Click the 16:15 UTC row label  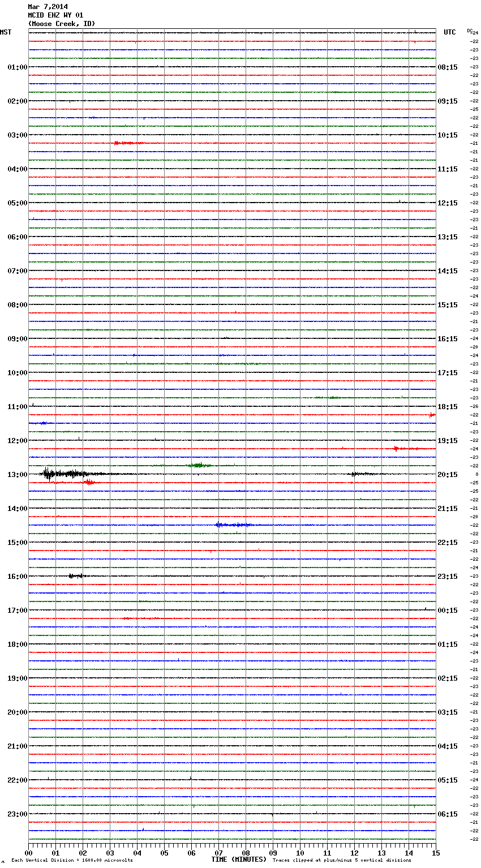pyautogui.click(x=448, y=339)
